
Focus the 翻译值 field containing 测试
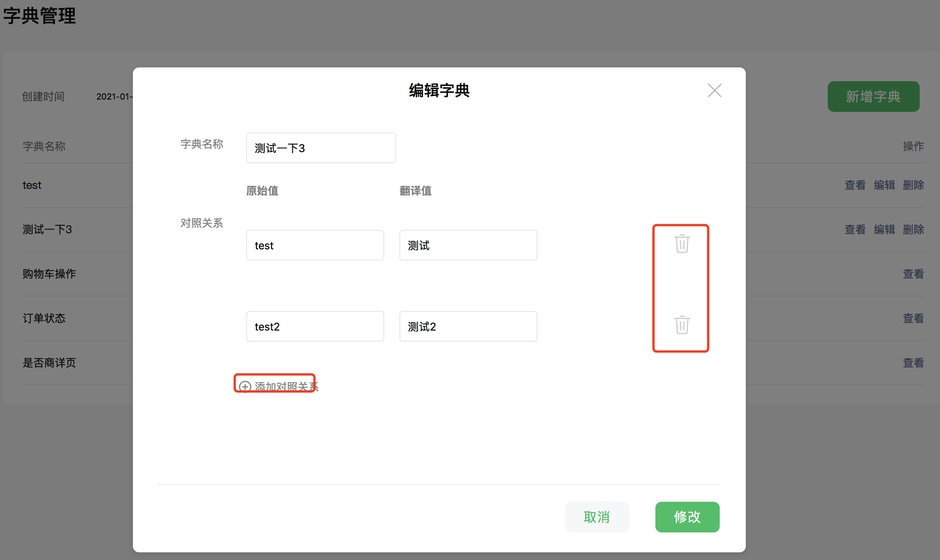pyautogui.click(x=468, y=245)
